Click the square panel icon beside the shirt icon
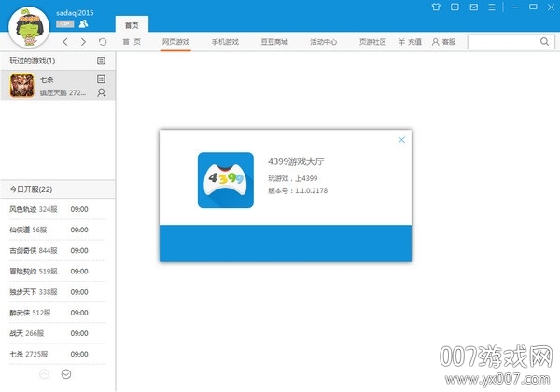560x392 pixels. point(455,7)
